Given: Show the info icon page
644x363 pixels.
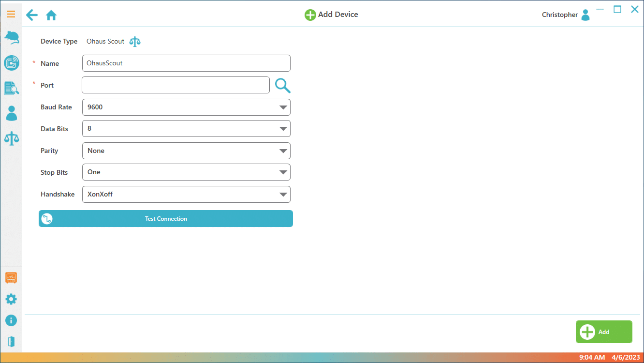Looking at the screenshot, I should (x=11, y=320).
